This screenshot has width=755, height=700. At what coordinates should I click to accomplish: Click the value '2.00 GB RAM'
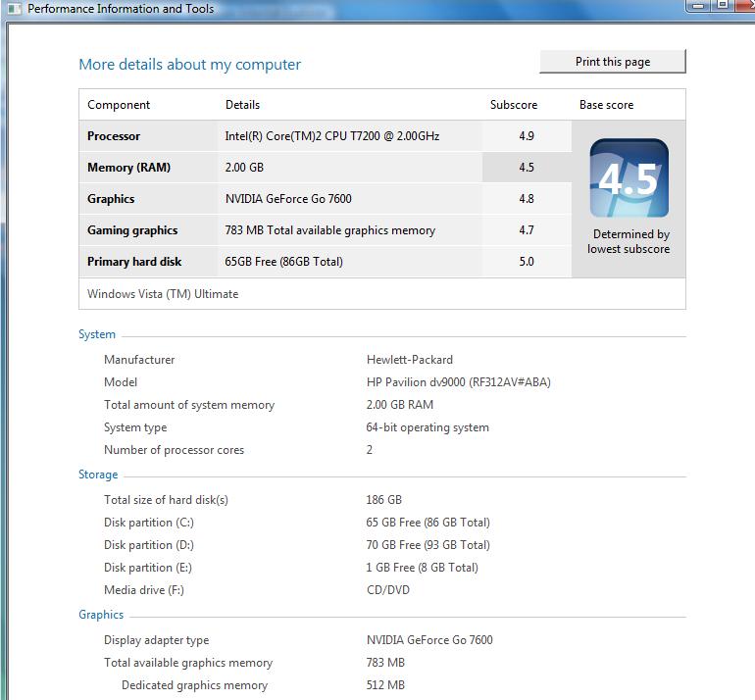(400, 404)
